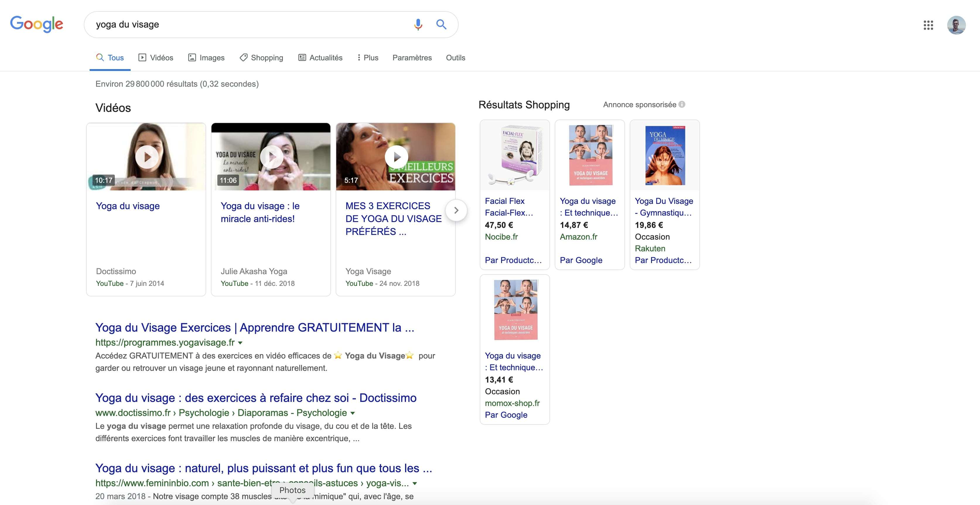Open the Doctissimo exercices à refaire link
The image size is (980, 505).
[x=256, y=398]
